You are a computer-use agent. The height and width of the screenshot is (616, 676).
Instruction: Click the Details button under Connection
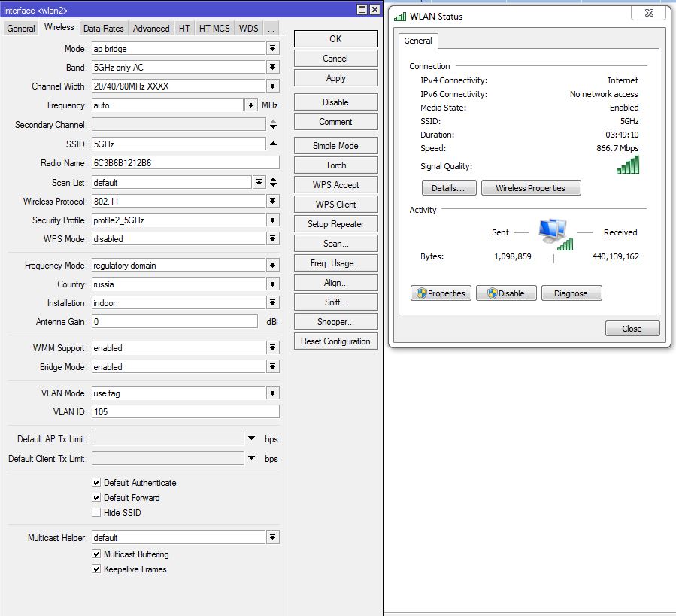(449, 187)
